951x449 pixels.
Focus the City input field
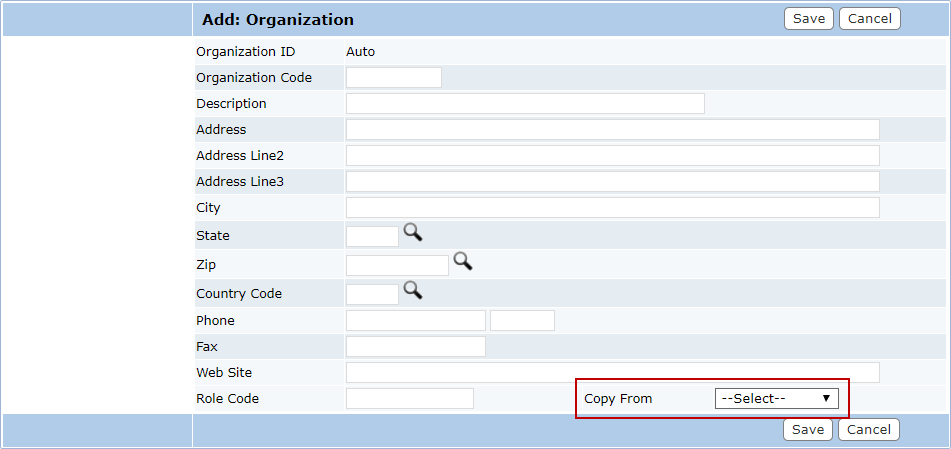tap(613, 208)
